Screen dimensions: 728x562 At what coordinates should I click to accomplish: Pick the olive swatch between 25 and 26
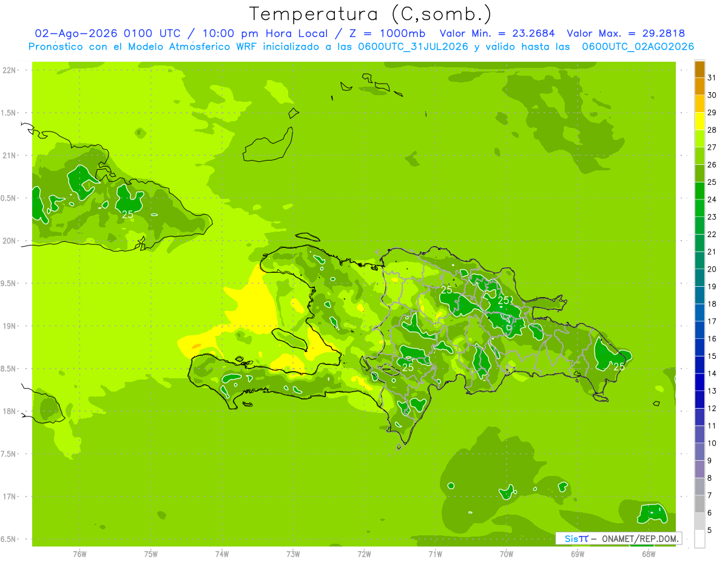(699, 173)
